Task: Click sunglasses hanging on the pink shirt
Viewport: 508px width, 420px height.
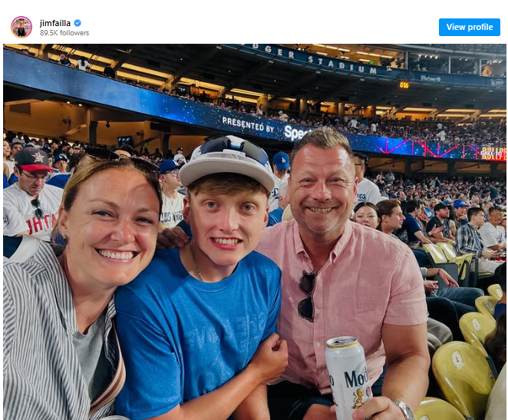Action: click(307, 295)
